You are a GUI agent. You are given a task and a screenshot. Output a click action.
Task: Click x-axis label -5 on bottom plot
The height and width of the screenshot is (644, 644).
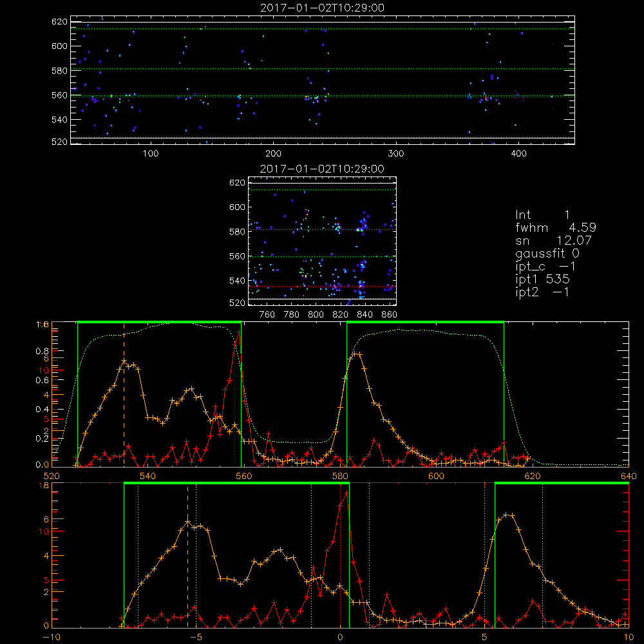(196, 638)
